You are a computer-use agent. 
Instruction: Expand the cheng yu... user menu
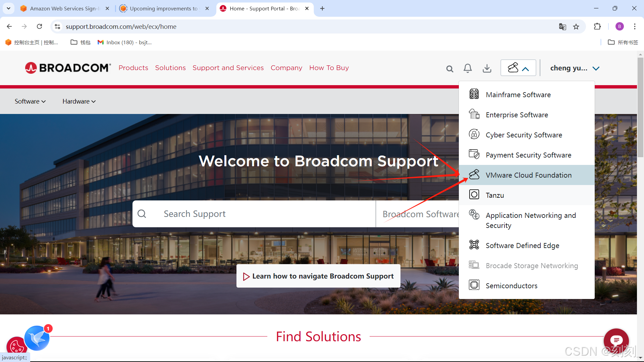[575, 68]
